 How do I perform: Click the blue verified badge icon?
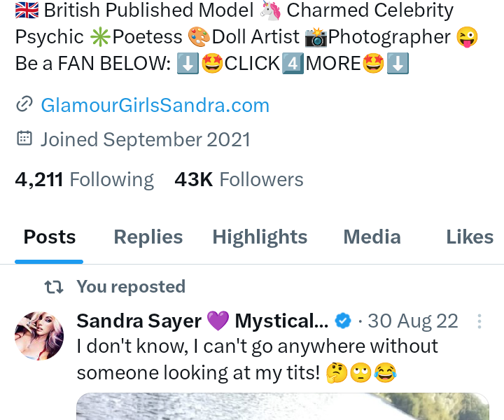[343, 321]
